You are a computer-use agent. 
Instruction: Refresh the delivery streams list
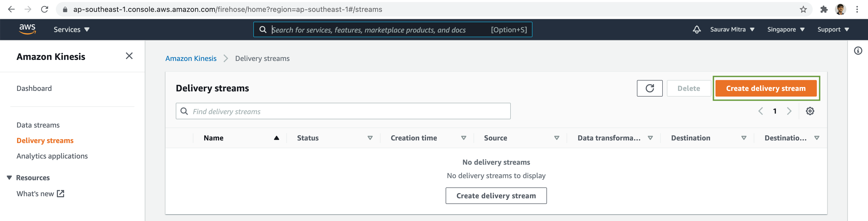click(649, 89)
